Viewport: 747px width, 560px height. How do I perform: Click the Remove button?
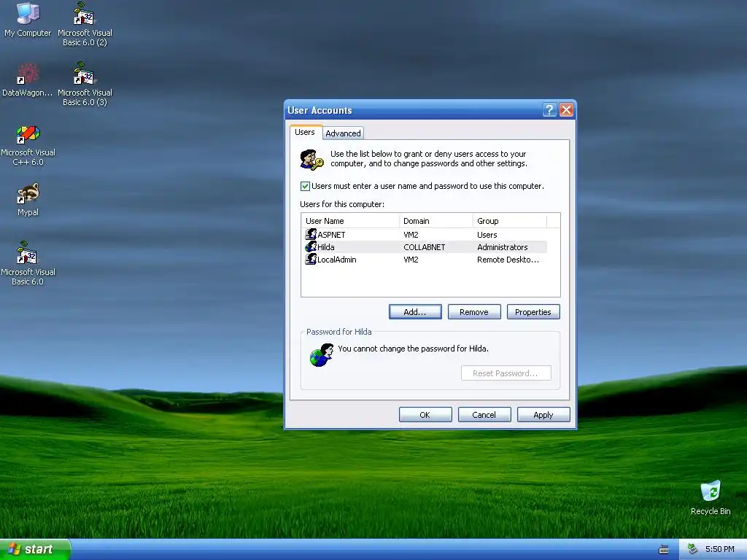click(x=474, y=312)
